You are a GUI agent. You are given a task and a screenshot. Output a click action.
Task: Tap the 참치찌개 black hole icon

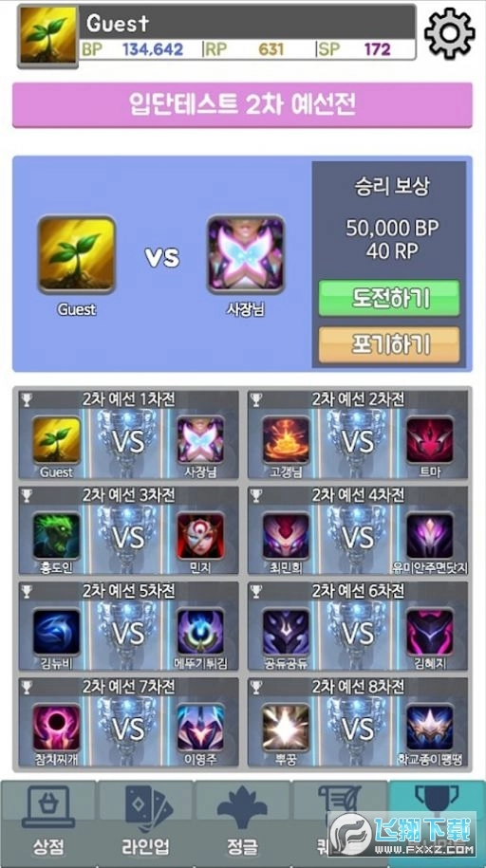(x=57, y=728)
